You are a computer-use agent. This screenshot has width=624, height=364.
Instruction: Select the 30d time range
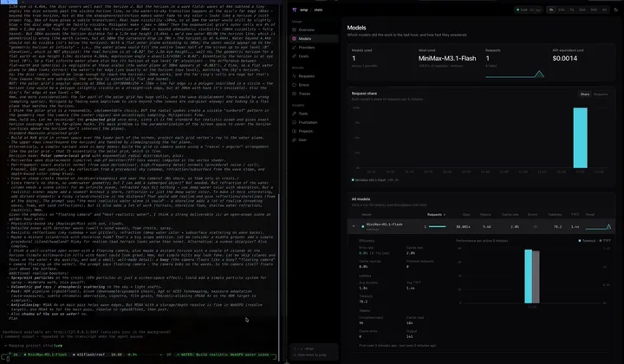[582, 10]
